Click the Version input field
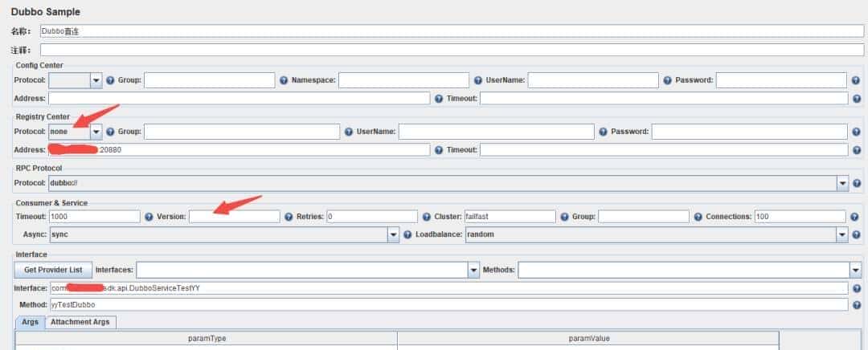The image size is (868, 350). [234, 217]
